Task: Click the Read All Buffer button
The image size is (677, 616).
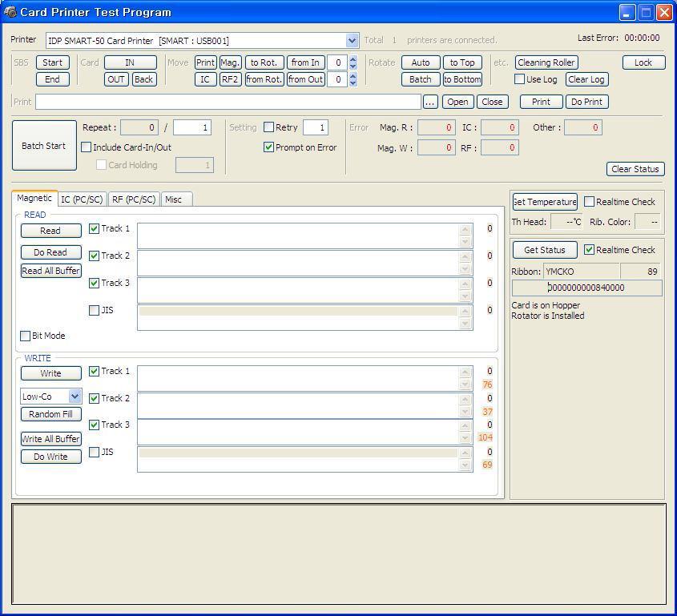Action: [x=51, y=271]
